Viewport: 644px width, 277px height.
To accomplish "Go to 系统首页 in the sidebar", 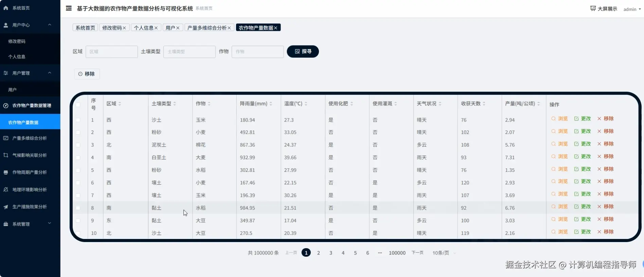I will tap(30, 8).
